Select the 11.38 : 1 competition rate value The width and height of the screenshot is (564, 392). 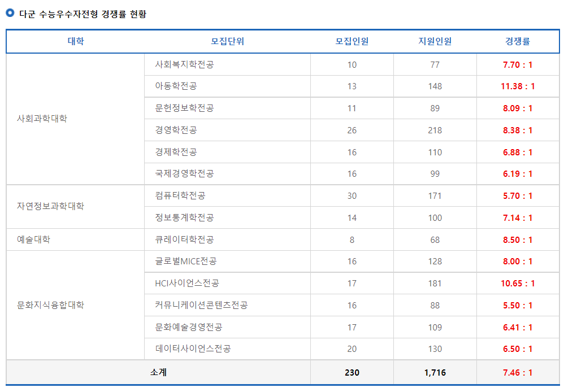pyautogui.click(x=518, y=86)
